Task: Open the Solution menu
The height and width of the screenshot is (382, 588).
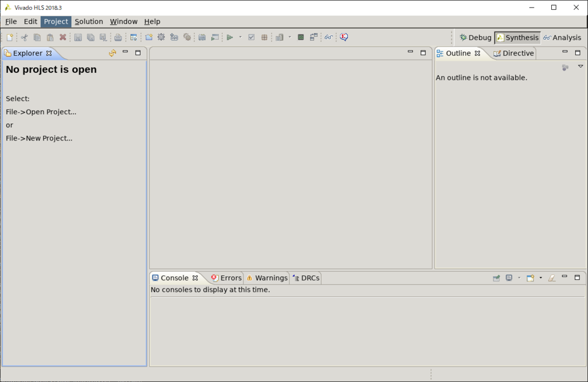Action: 89,21
